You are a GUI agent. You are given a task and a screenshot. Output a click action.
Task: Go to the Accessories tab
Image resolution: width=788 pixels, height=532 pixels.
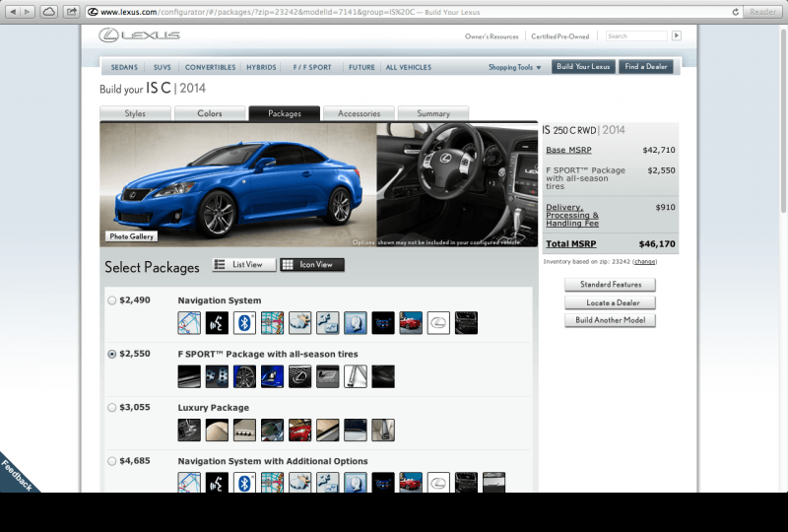point(359,113)
